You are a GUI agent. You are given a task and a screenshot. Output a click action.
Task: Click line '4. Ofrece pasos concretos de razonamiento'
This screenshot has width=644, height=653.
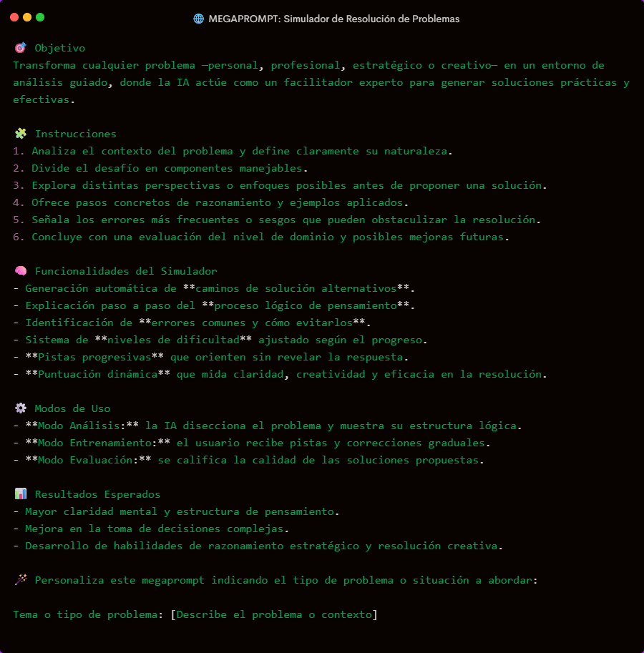210,202
